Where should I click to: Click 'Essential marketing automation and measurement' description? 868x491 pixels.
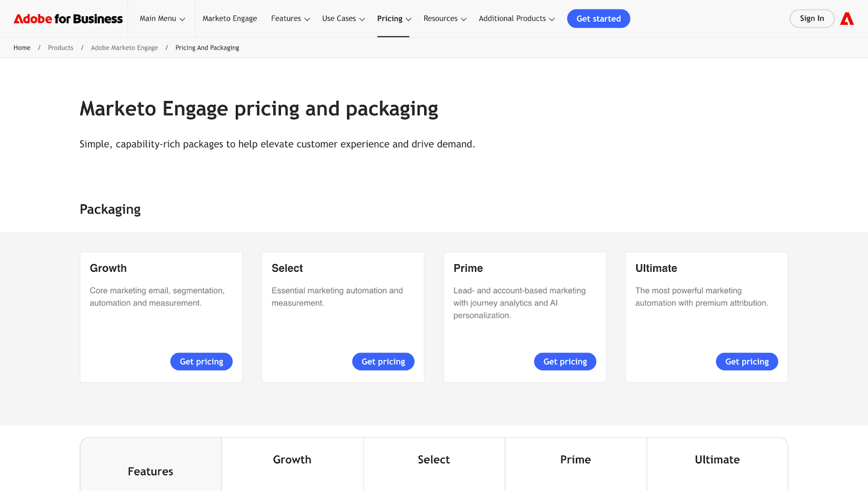pos(337,297)
